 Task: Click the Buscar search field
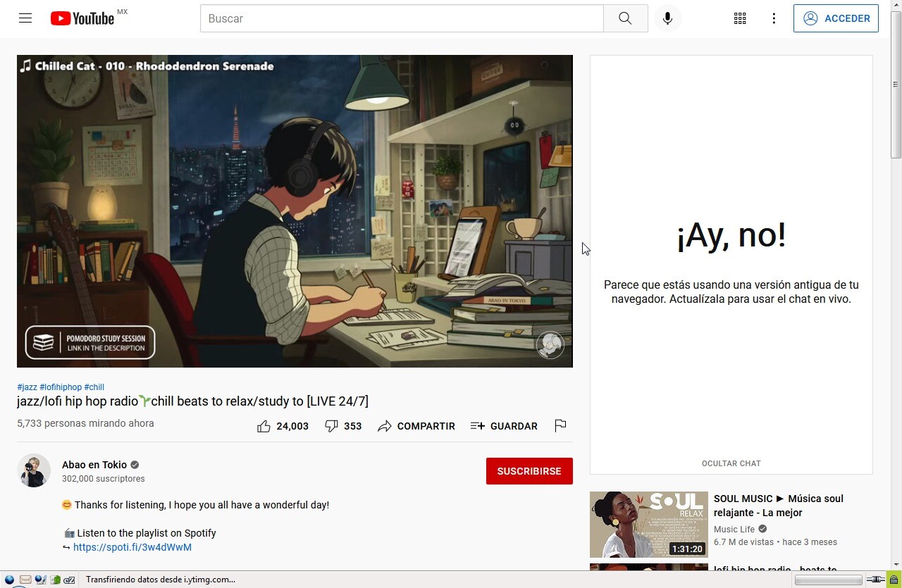tap(402, 18)
